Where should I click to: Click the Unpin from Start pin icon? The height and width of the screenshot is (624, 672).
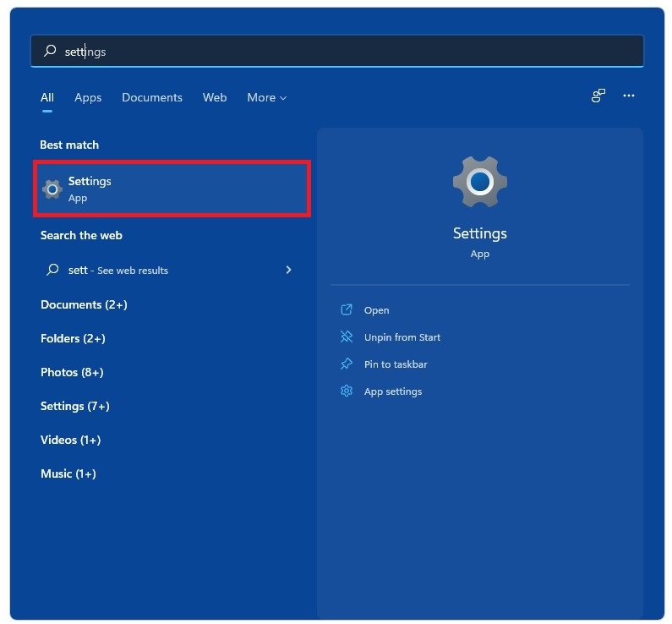(346, 337)
